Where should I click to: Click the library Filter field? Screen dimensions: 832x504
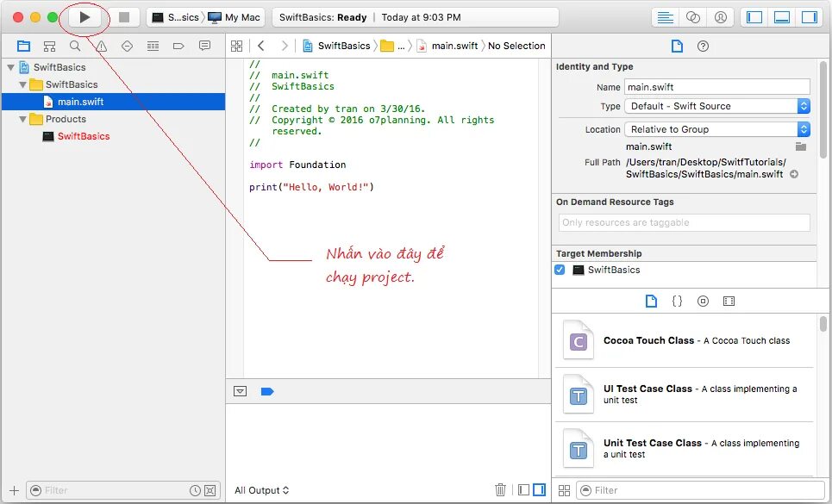pyautogui.click(x=700, y=491)
